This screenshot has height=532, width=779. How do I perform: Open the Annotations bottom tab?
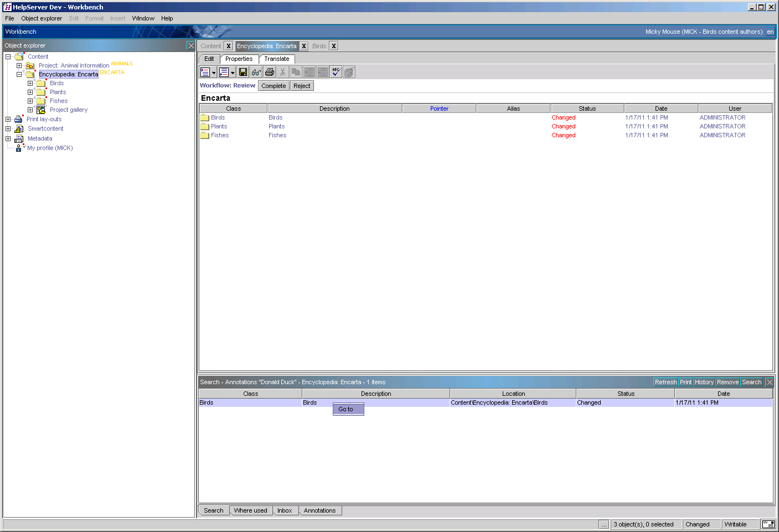tap(319, 510)
